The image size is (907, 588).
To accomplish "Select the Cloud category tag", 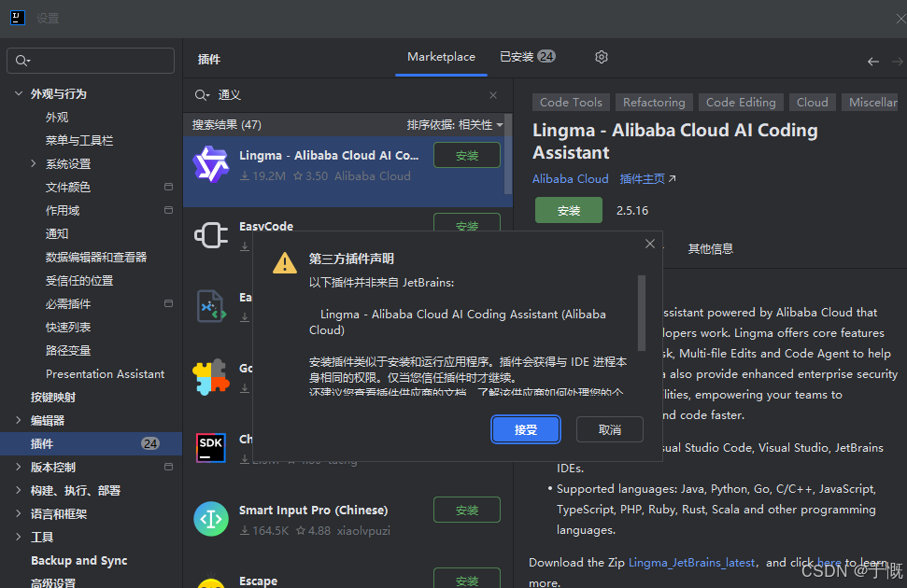I will point(812,103).
